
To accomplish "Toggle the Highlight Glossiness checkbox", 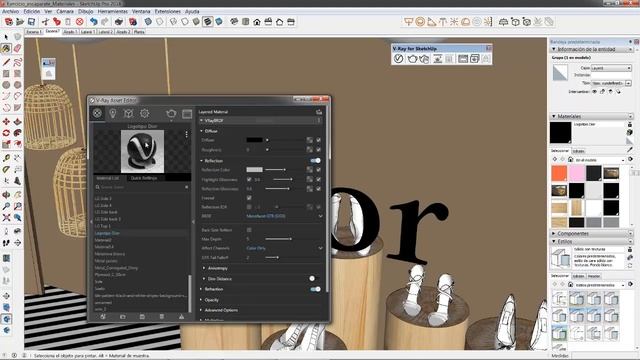I will pos(249,179).
